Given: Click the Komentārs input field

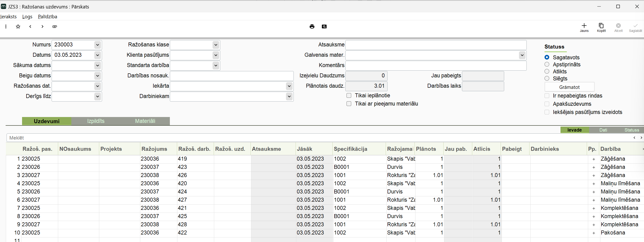Looking at the screenshot, I should tap(436, 65).
